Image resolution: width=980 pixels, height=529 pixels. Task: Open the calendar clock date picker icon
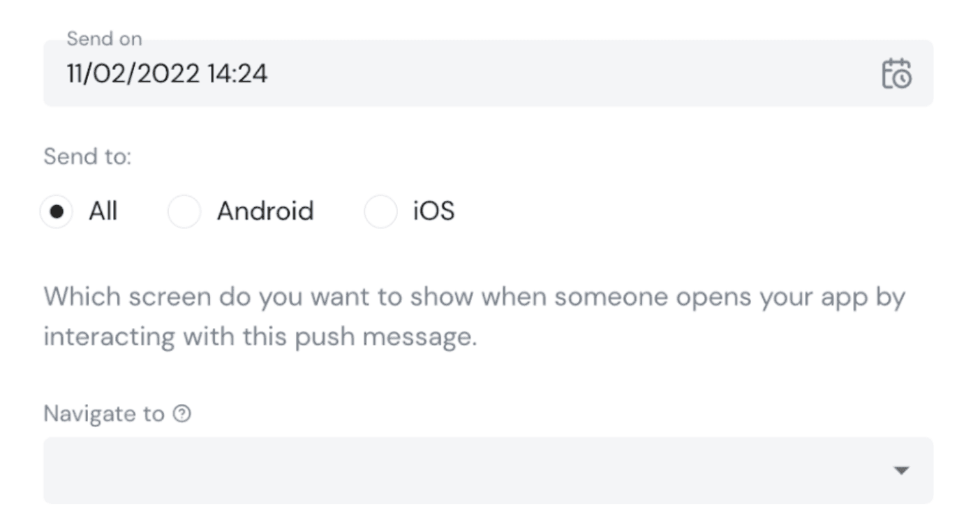[x=897, y=73]
